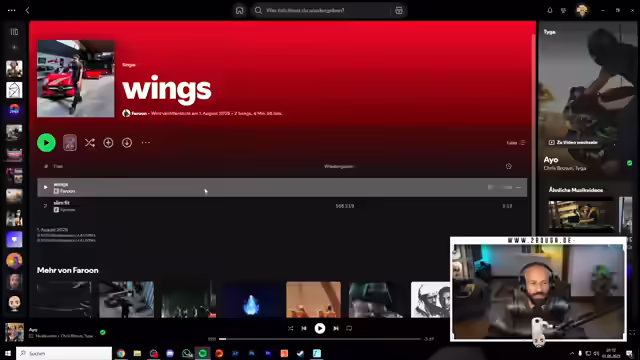
Task: Switch to the Spotify taskbar icon
Action: tap(203, 353)
